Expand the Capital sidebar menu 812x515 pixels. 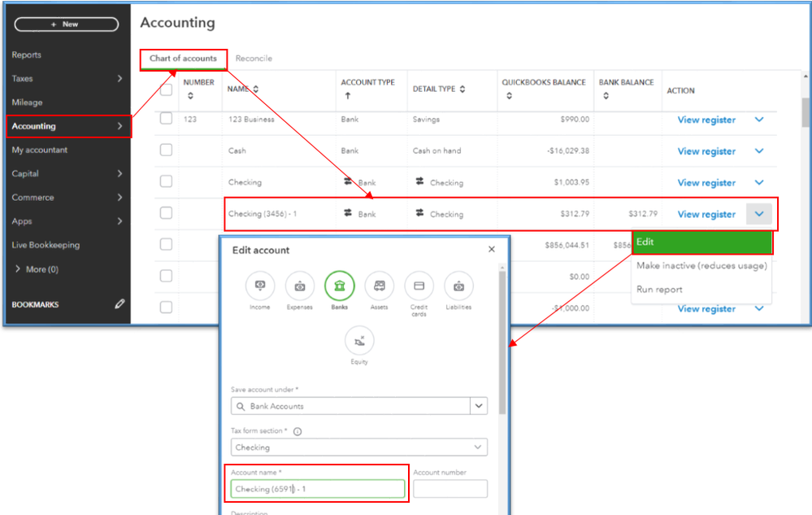pyautogui.click(x=119, y=173)
